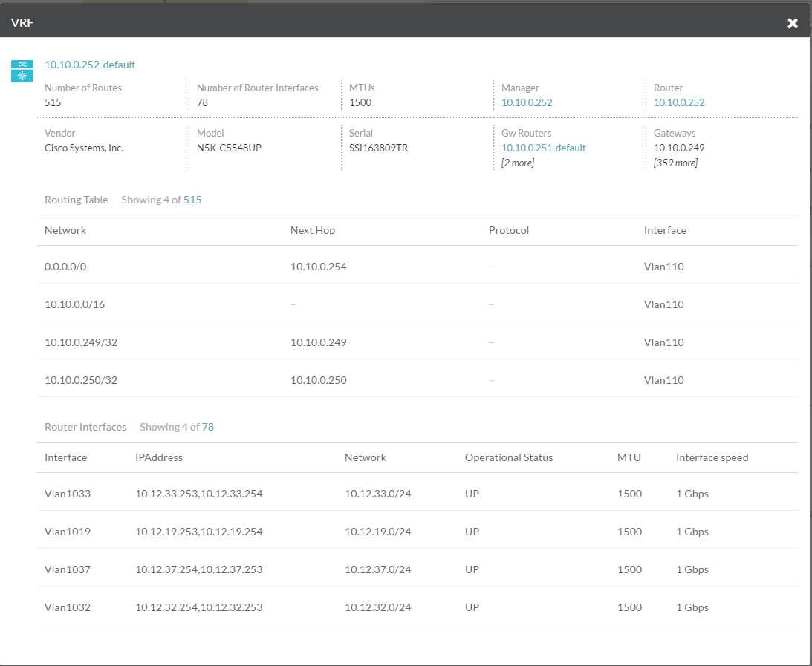The height and width of the screenshot is (666, 812).
Task: Click the MTU column header
Action: point(629,457)
